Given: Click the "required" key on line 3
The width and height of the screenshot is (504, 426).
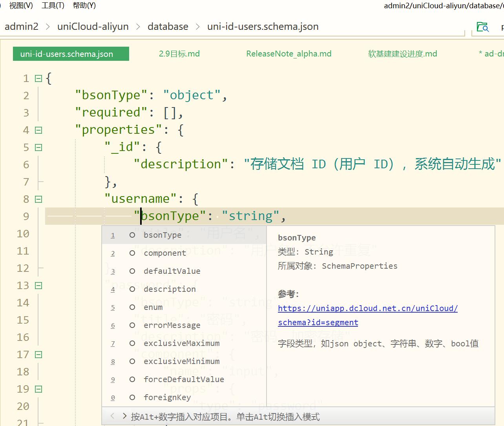Looking at the screenshot, I should (111, 113).
